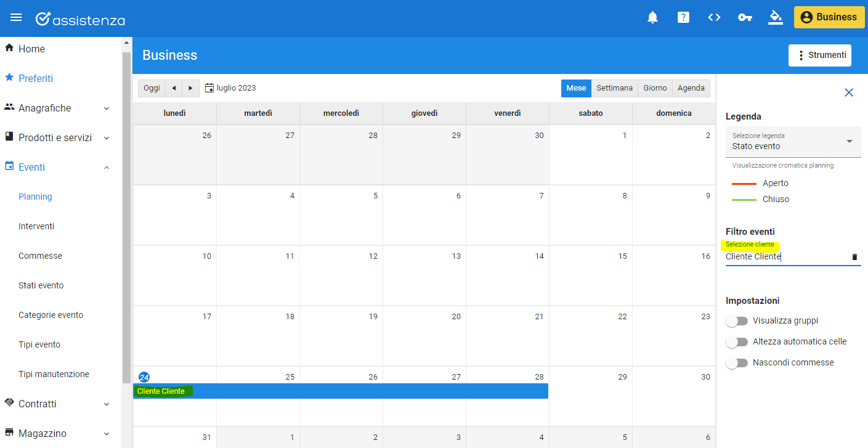
Task: Click the code brackets icon
Action: [714, 17]
